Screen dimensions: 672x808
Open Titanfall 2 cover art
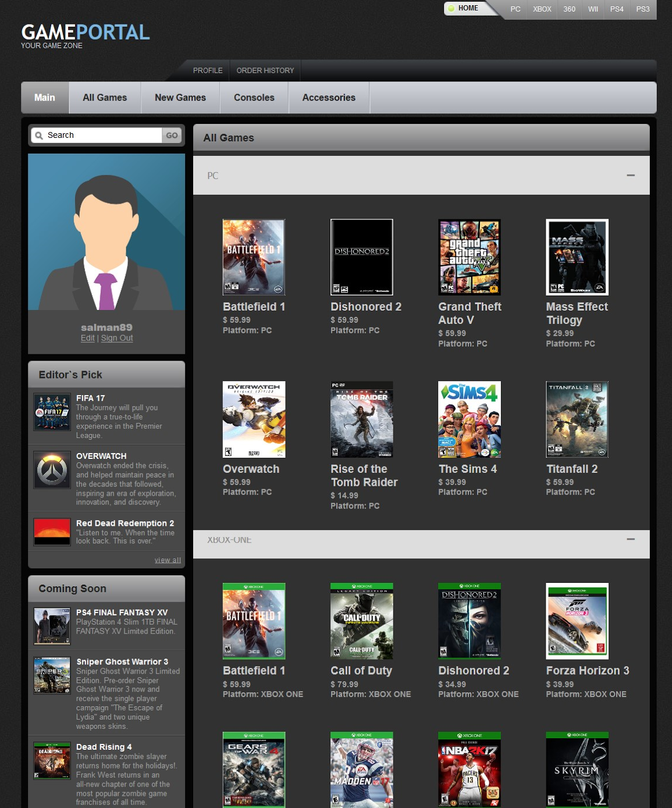coord(577,419)
